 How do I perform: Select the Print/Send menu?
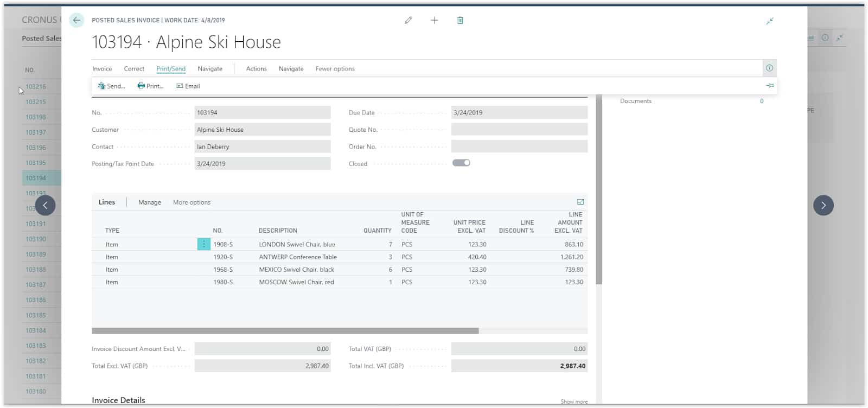171,69
